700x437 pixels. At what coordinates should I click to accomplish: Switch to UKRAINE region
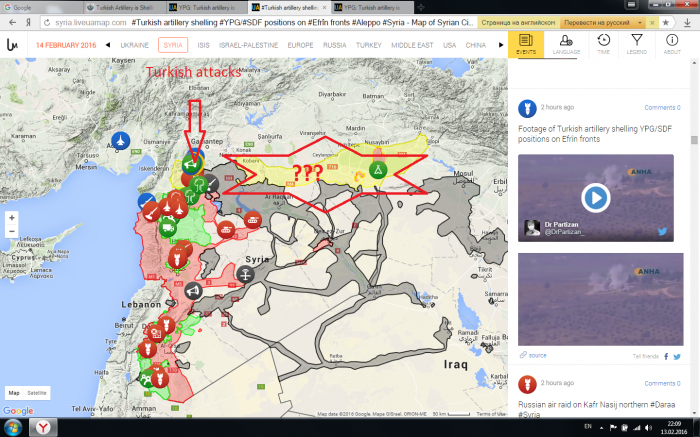tap(134, 45)
